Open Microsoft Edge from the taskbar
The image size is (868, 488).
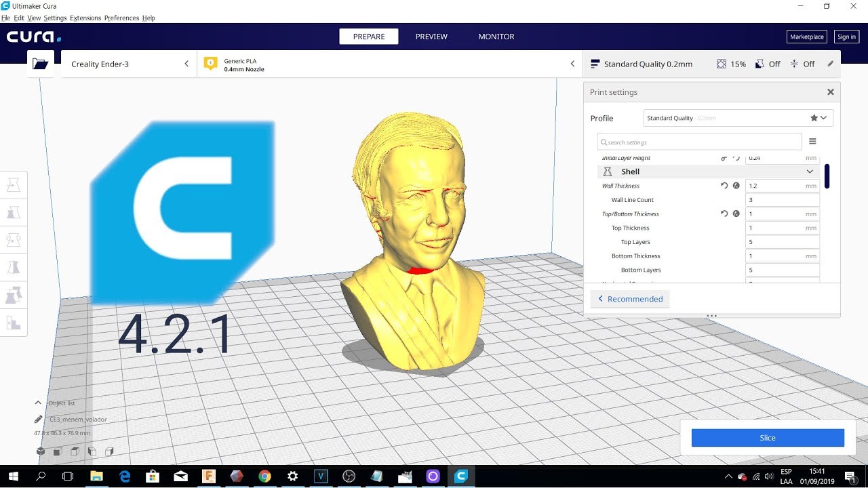click(x=125, y=476)
